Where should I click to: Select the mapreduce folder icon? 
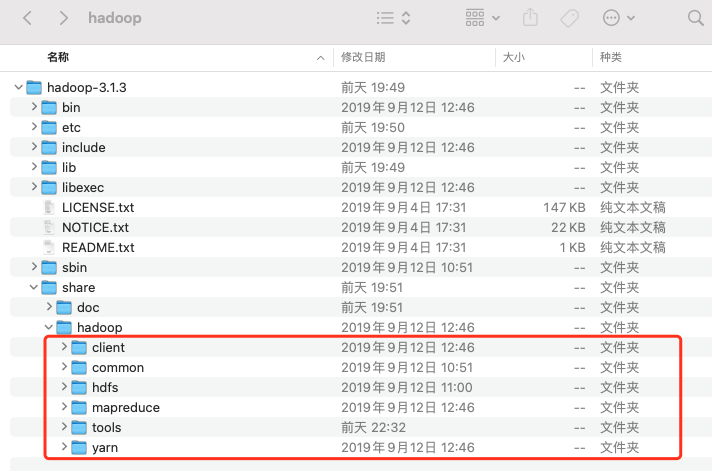[79, 407]
